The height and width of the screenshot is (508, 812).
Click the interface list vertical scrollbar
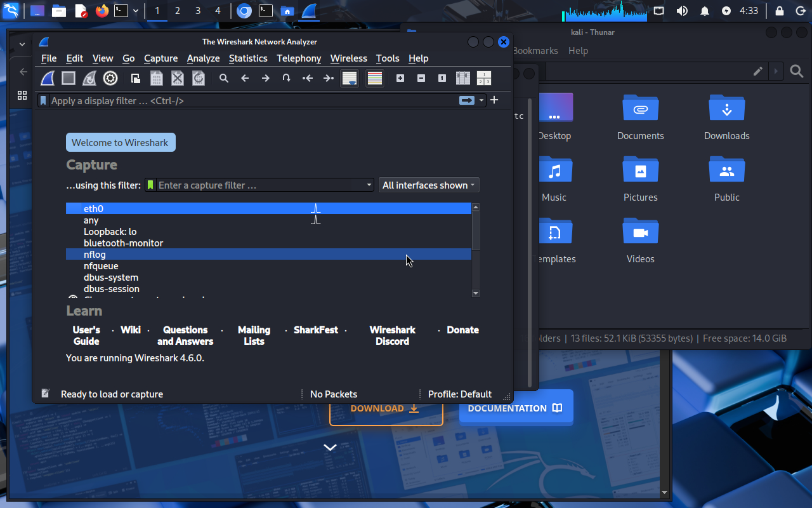476,232
